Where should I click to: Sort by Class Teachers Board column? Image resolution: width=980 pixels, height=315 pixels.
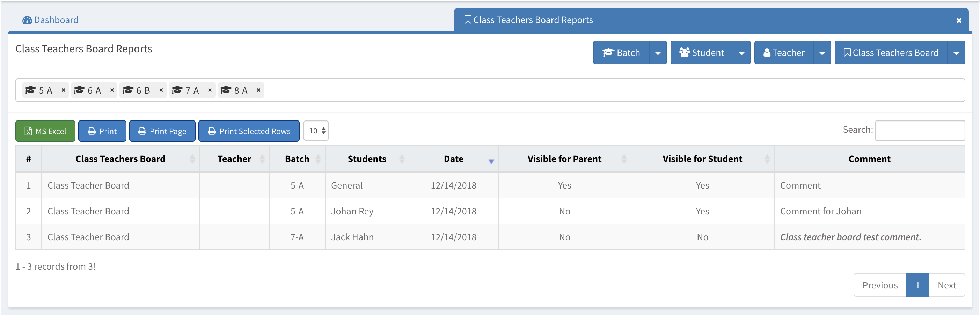pyautogui.click(x=120, y=159)
